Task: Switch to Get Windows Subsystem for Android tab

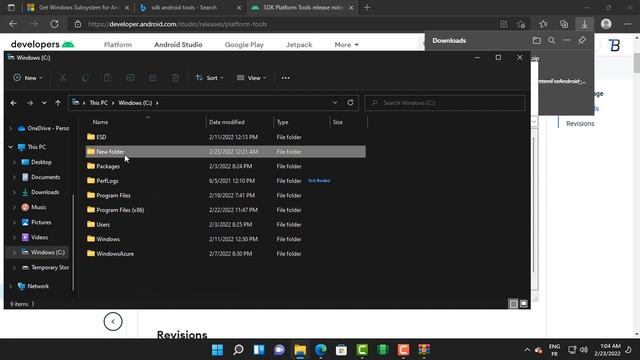Action: (x=78, y=7)
